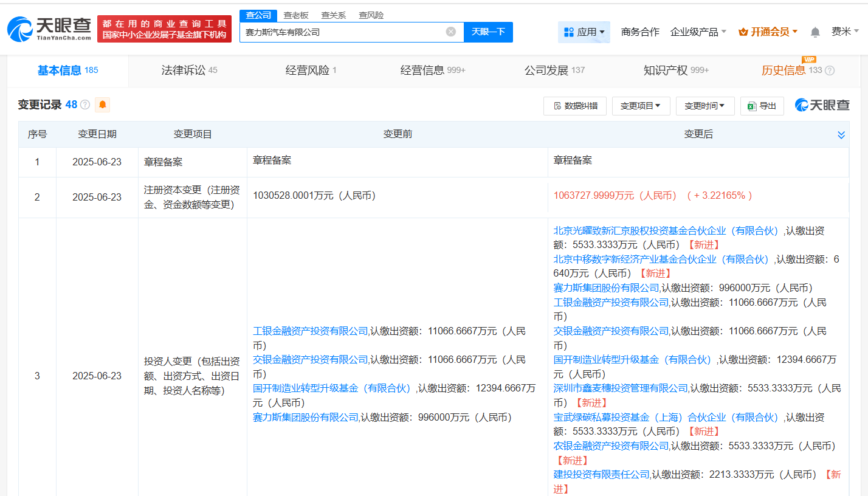Open the 变更时间 filter dropdown
This screenshot has height=496, width=868.
click(x=704, y=106)
